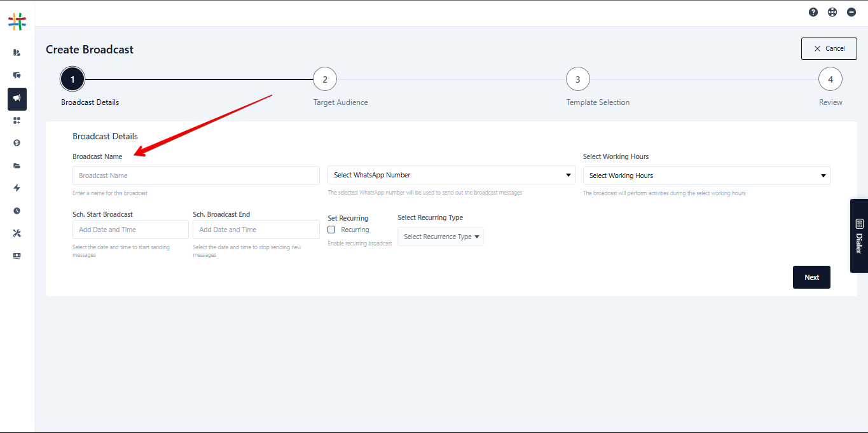Open the lightning bolt automation icon

pos(17,188)
